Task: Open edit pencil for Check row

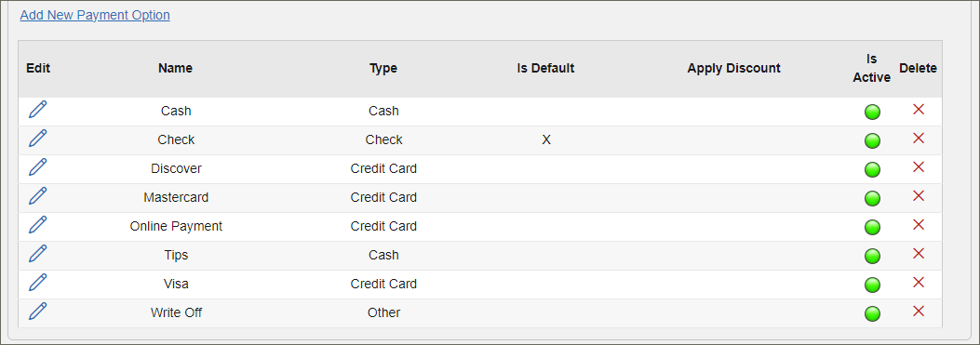Action: [37, 139]
